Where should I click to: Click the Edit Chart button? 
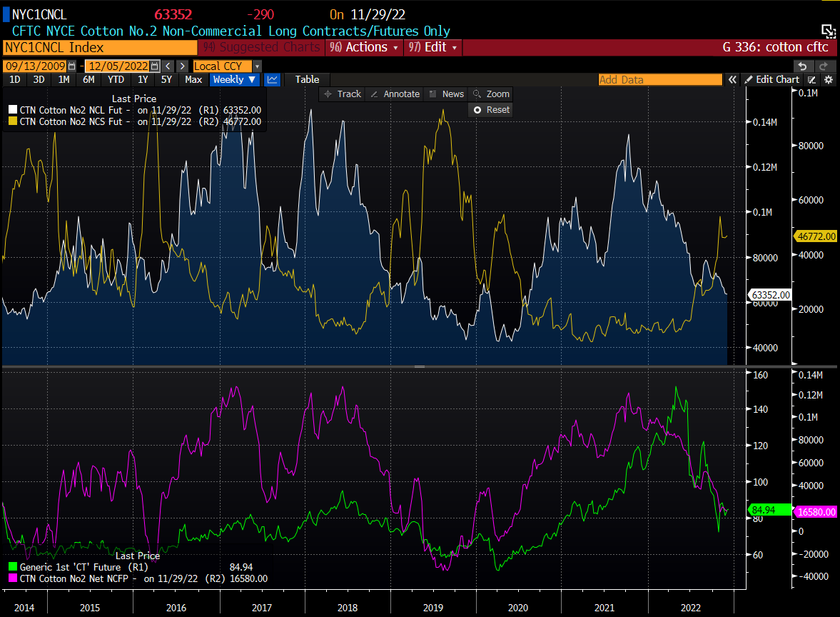(771, 80)
